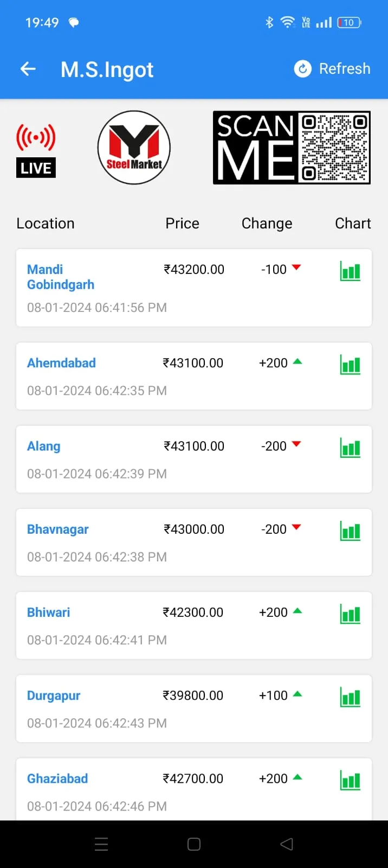Open Bhiwari chart icon
Image resolution: width=388 pixels, height=868 pixels.
pos(350,614)
